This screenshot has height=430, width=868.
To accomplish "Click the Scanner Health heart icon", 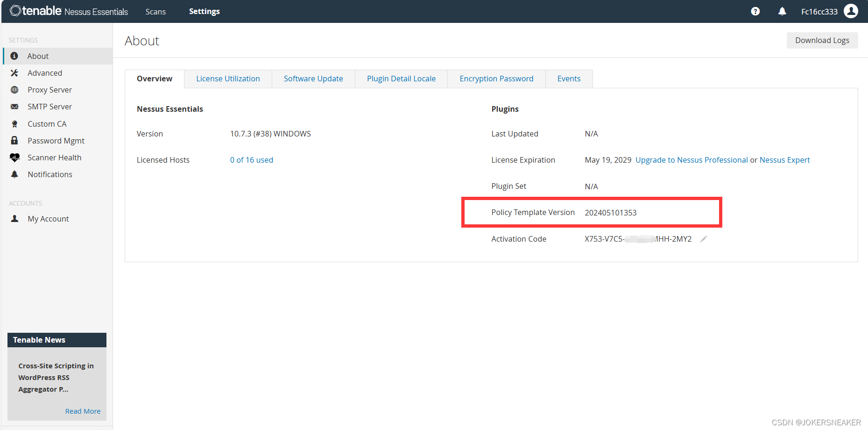I will click(x=14, y=158).
